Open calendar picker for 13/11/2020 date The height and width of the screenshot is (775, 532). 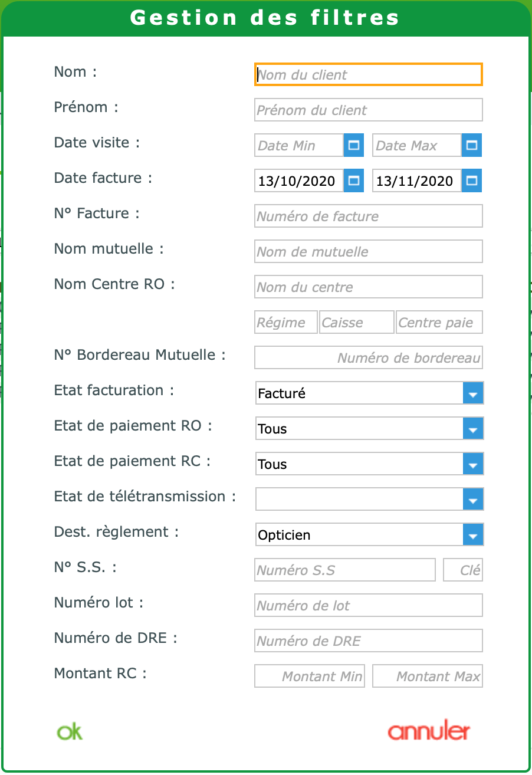[x=471, y=180]
